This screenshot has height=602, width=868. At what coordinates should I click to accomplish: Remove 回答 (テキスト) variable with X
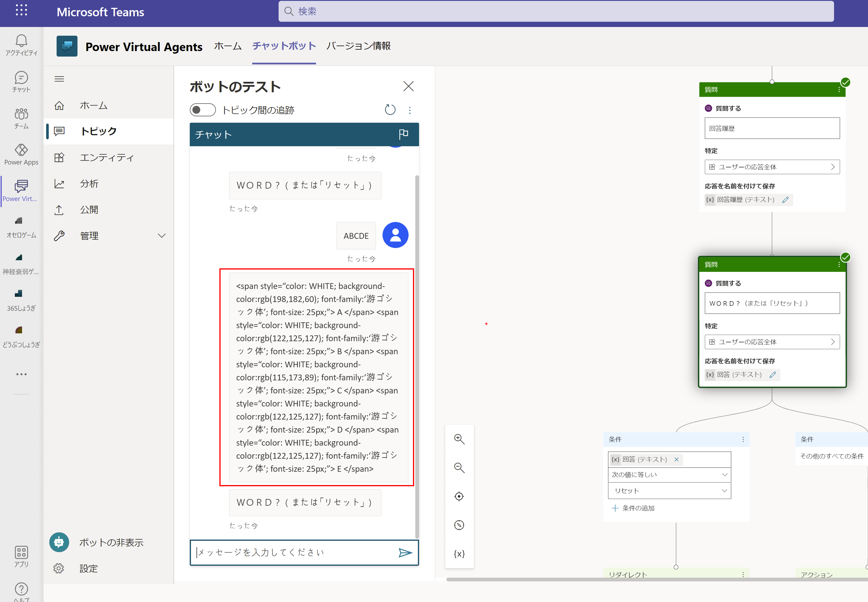(x=676, y=460)
